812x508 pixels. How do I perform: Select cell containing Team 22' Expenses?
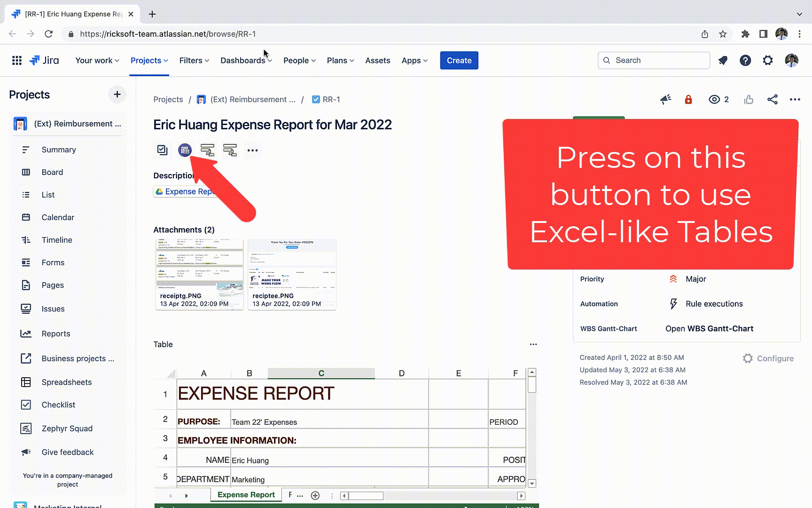pyautogui.click(x=329, y=419)
